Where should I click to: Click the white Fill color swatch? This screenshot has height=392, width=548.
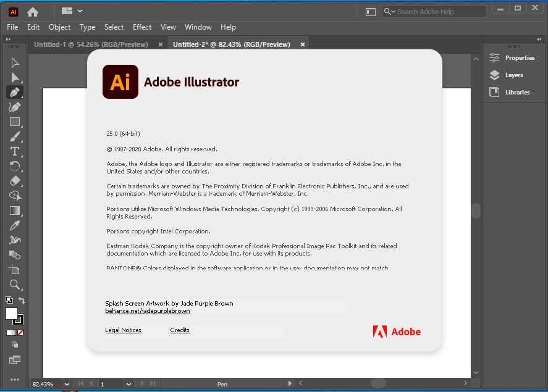11,314
